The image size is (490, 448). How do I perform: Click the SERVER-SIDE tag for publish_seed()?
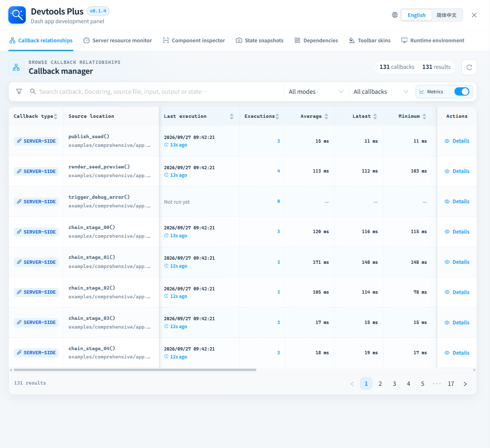(36, 141)
